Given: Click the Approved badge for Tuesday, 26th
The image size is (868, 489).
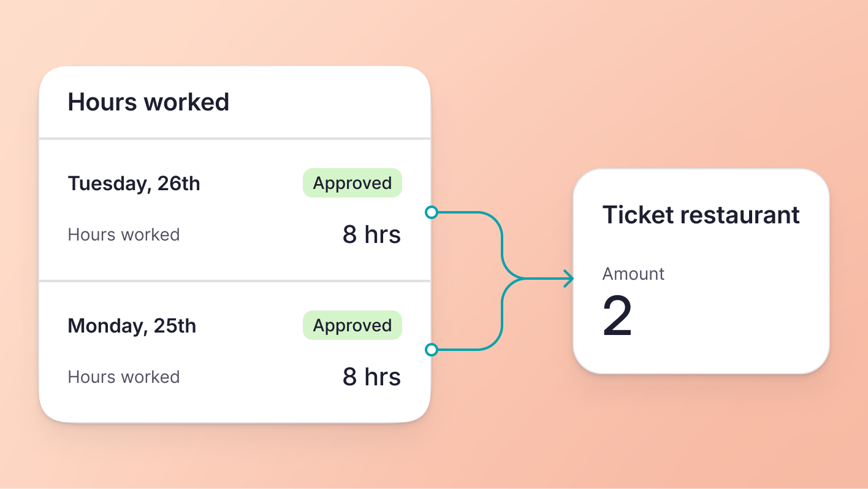Looking at the screenshot, I should click(352, 183).
